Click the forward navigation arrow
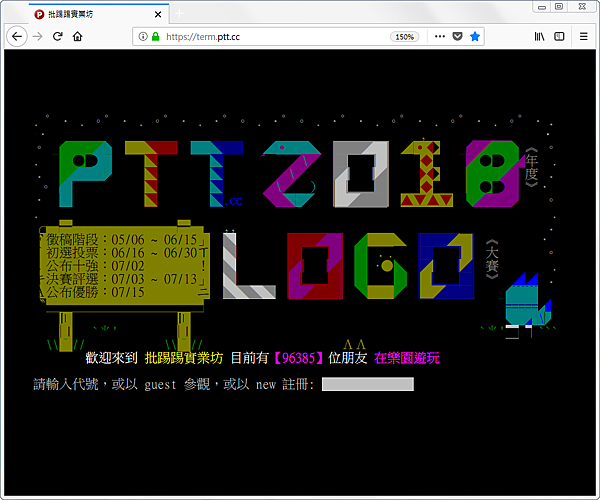Viewport: 600px width, 500px height. click(38, 36)
